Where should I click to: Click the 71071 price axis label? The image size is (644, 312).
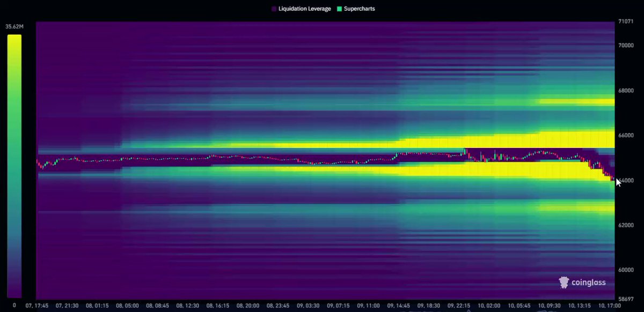tap(625, 22)
